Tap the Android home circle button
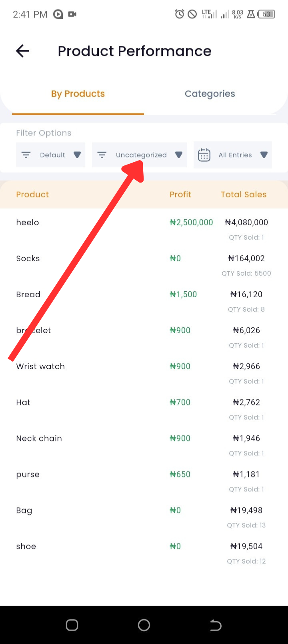This screenshot has width=288, height=644. coord(144,625)
